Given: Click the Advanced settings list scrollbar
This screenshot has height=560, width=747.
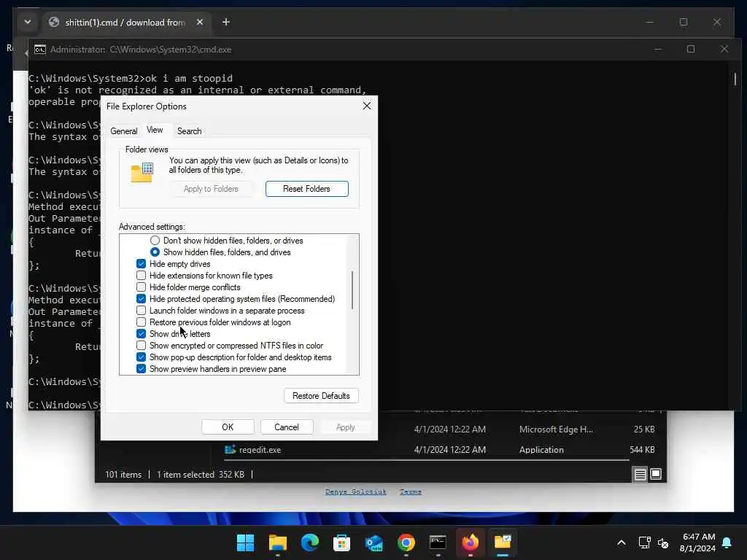Looking at the screenshot, I should coord(352,290).
